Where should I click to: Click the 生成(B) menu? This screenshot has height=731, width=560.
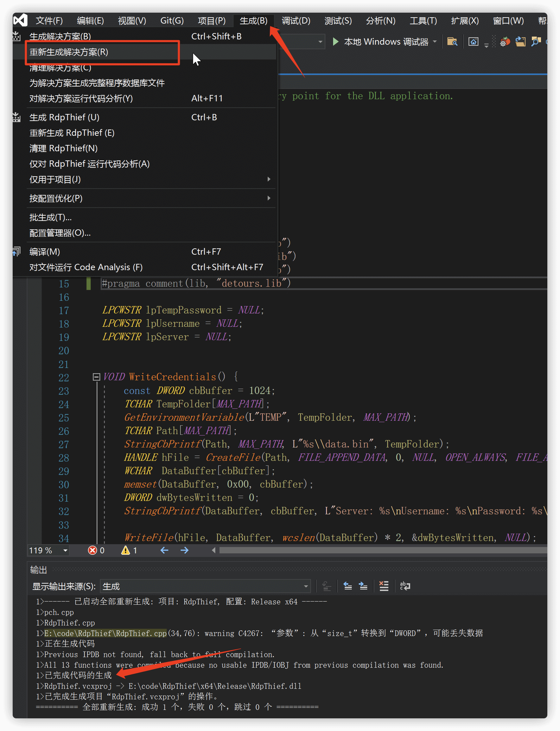click(x=254, y=21)
